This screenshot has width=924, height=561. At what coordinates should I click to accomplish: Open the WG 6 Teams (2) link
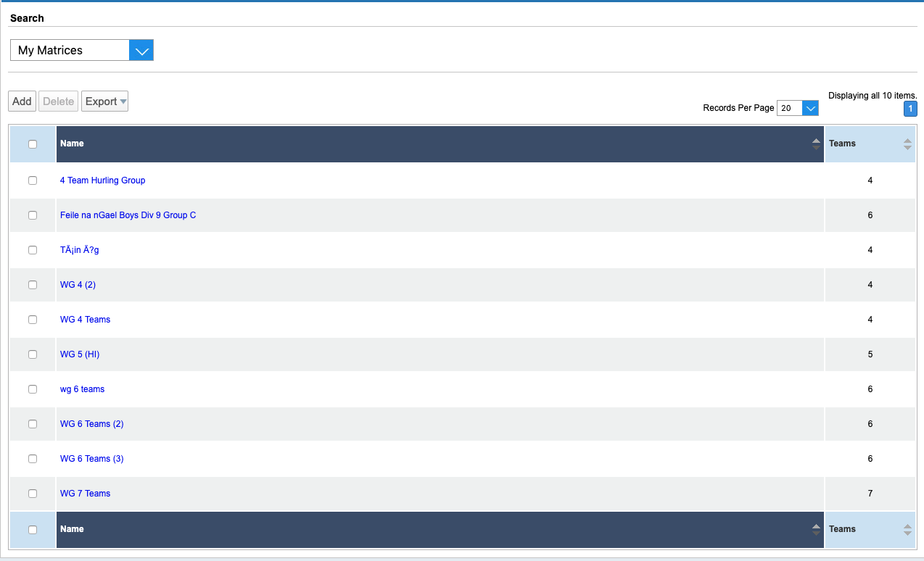tap(91, 424)
